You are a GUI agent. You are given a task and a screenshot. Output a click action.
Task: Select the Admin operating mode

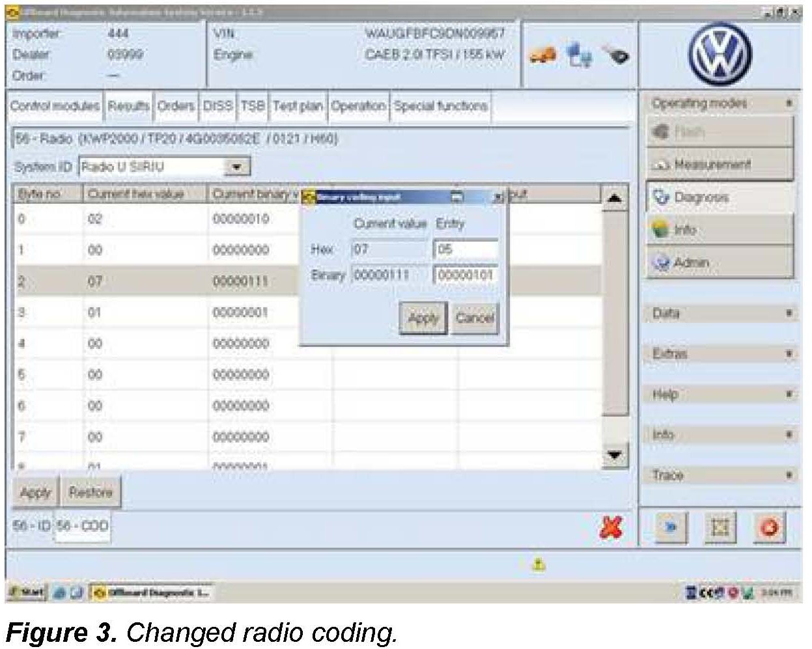click(720, 262)
